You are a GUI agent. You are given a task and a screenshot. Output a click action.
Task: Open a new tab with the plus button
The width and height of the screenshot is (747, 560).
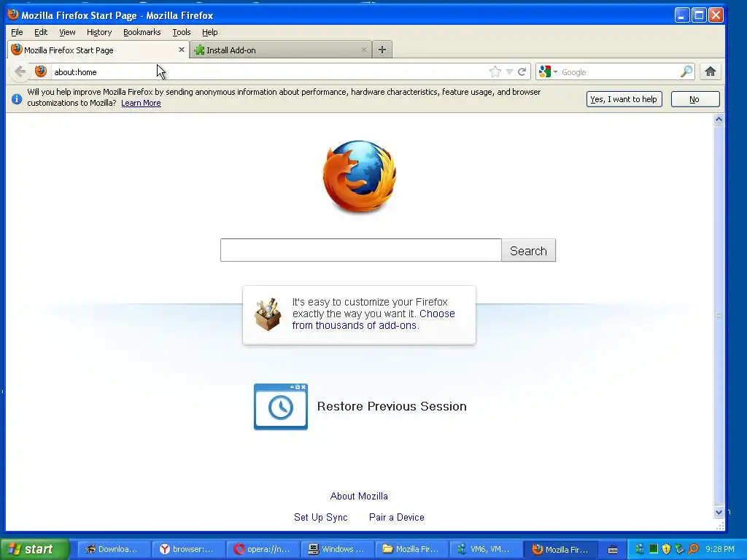(x=382, y=50)
